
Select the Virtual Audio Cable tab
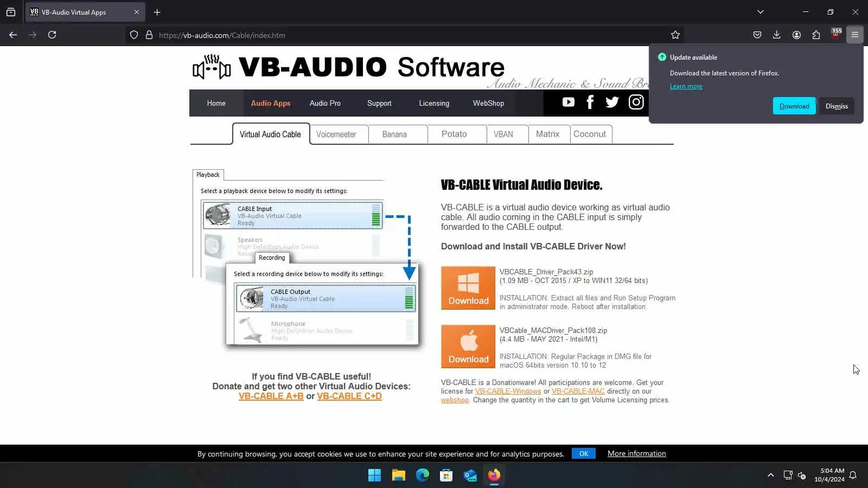point(271,134)
